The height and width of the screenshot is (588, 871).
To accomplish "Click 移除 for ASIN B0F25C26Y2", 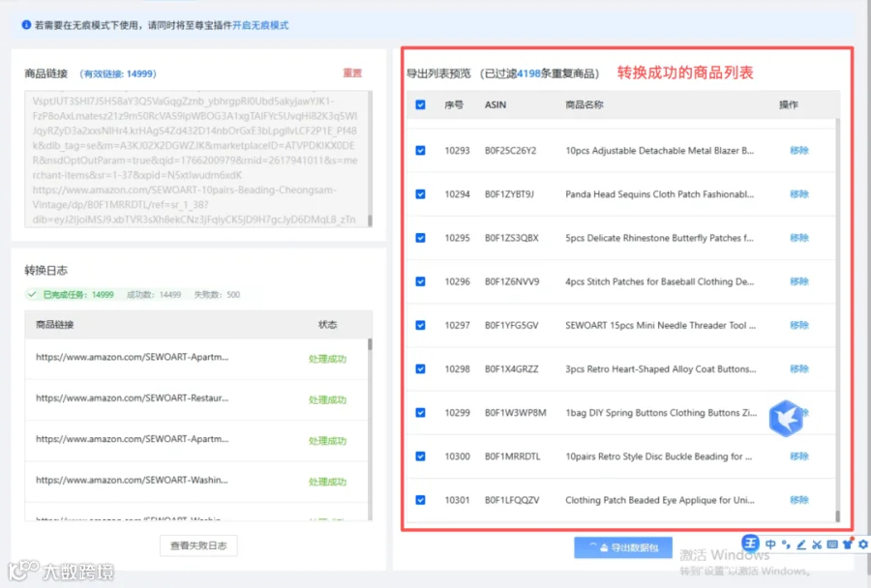I will pos(798,151).
